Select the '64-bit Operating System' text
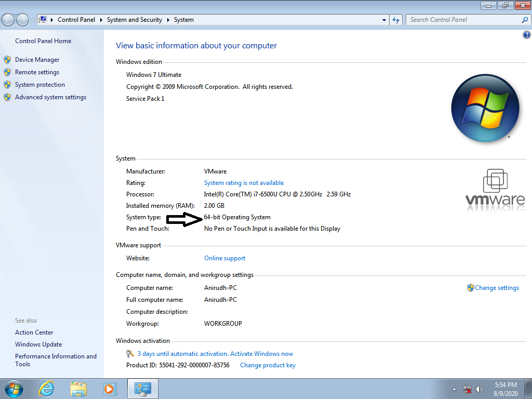The width and height of the screenshot is (532, 399). 237,217
